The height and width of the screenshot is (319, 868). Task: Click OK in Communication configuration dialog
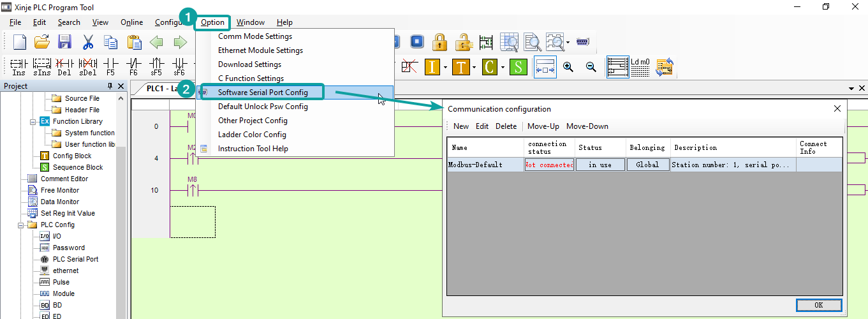tap(819, 305)
